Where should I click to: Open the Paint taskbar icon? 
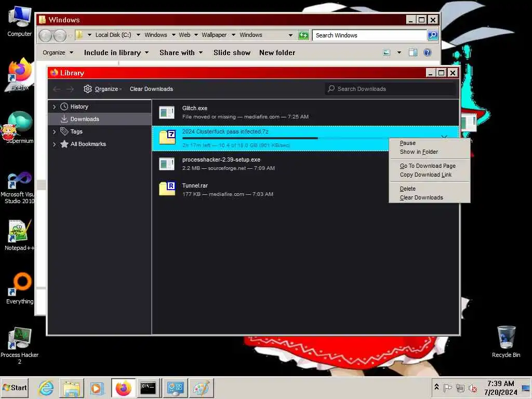pos(201,388)
